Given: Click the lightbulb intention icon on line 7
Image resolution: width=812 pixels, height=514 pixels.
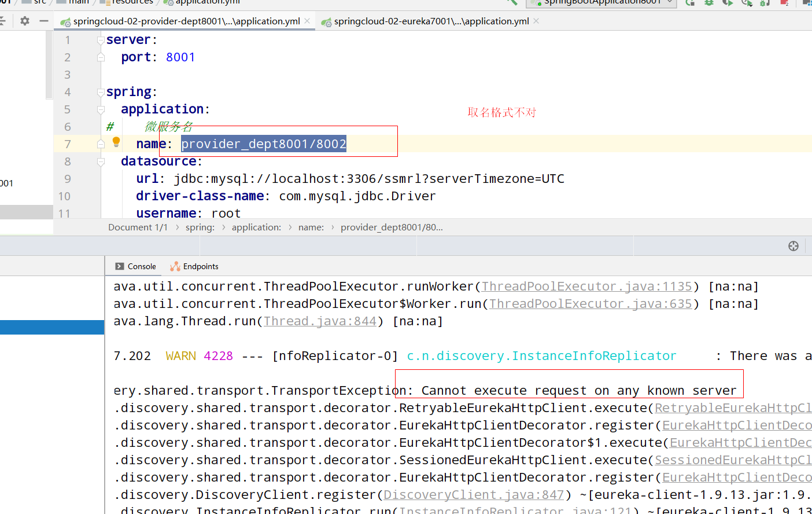Looking at the screenshot, I should [116, 142].
